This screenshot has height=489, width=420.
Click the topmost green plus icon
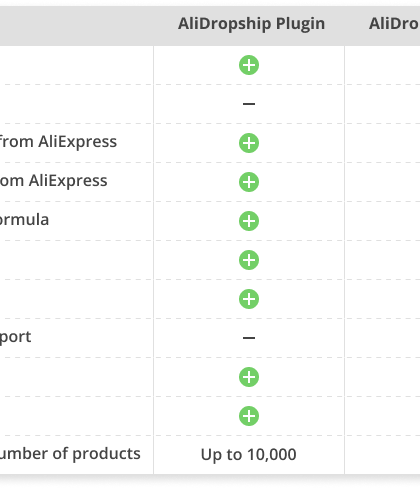coord(249,65)
